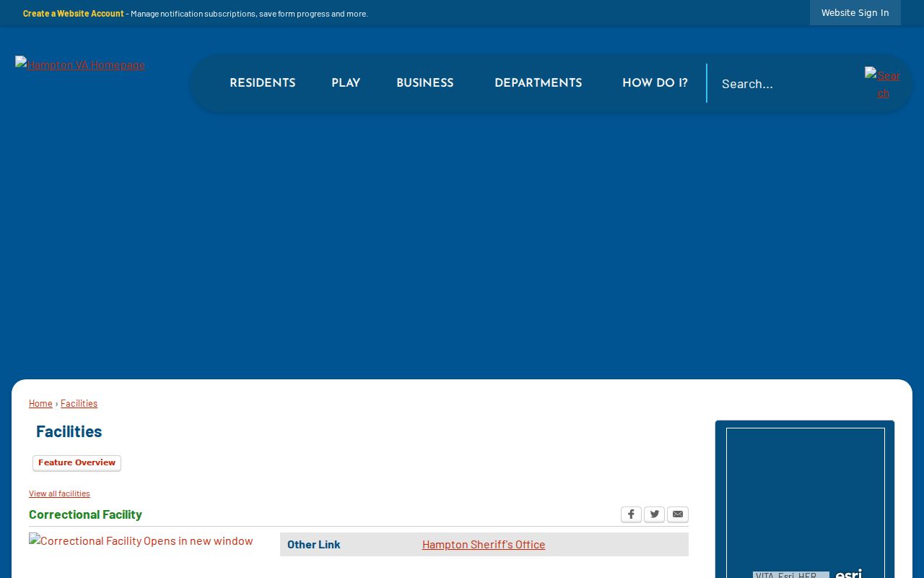Open the Departments menu
The image size is (924, 578).
point(538,83)
